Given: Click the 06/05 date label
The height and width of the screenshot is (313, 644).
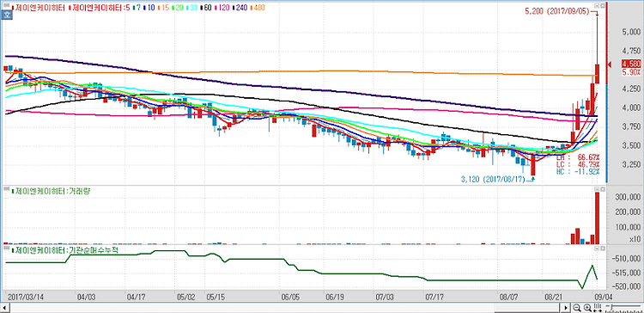Looking at the screenshot, I should (x=290, y=297).
